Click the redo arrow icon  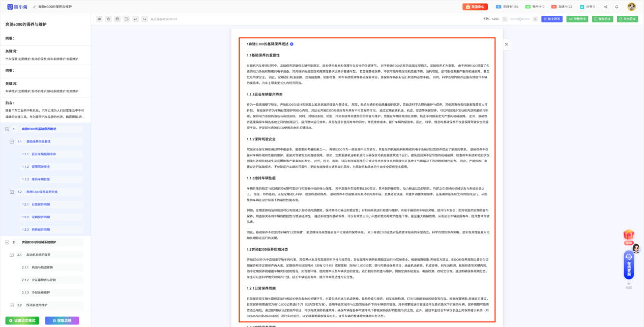[144, 19]
